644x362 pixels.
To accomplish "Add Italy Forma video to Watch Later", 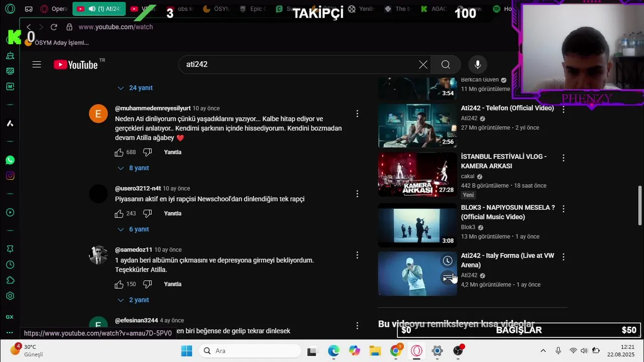I will pos(448,261).
